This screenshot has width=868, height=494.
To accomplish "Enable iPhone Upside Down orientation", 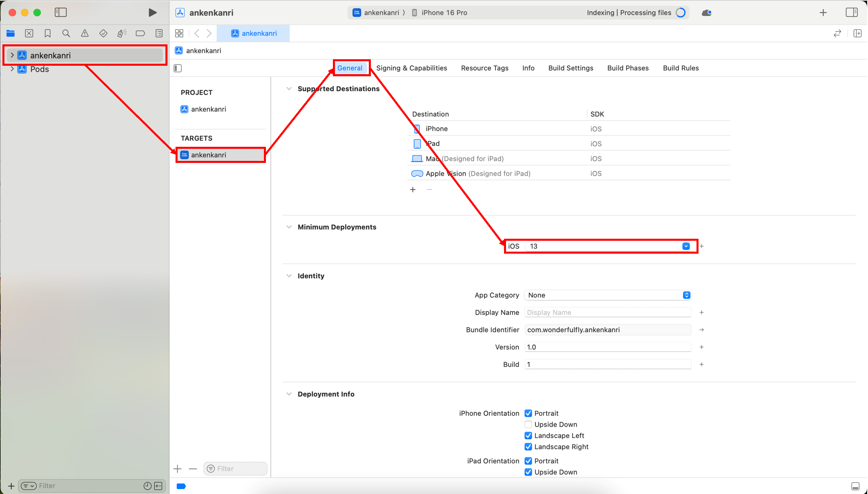I will click(x=528, y=424).
